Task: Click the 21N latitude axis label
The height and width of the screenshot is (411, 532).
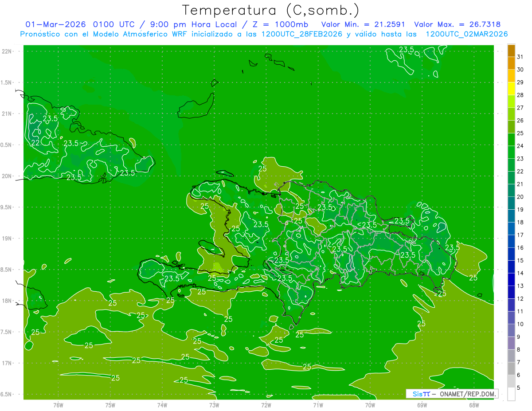Action: [x=6, y=114]
